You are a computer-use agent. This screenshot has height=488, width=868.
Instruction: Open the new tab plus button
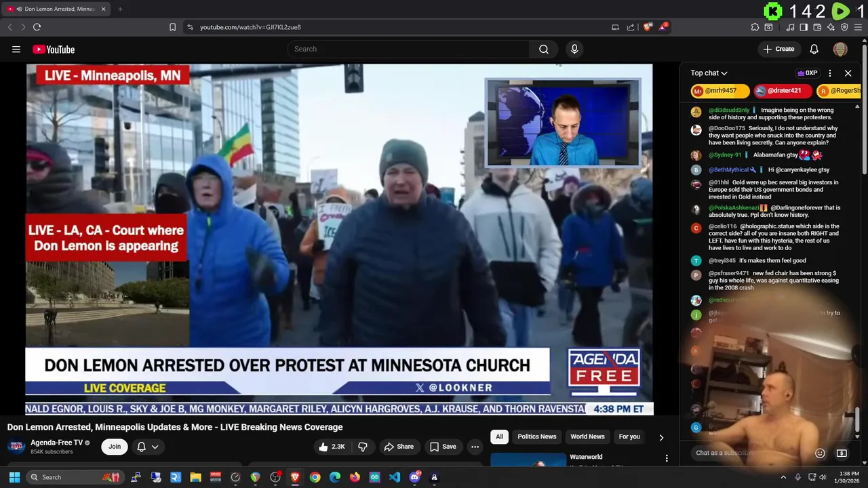pyautogui.click(x=120, y=9)
